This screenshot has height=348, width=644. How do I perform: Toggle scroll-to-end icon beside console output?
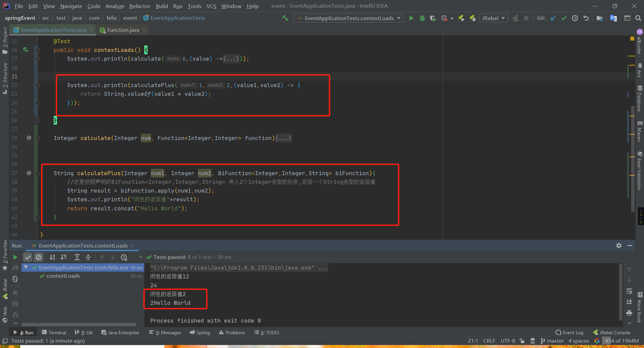coord(629,302)
